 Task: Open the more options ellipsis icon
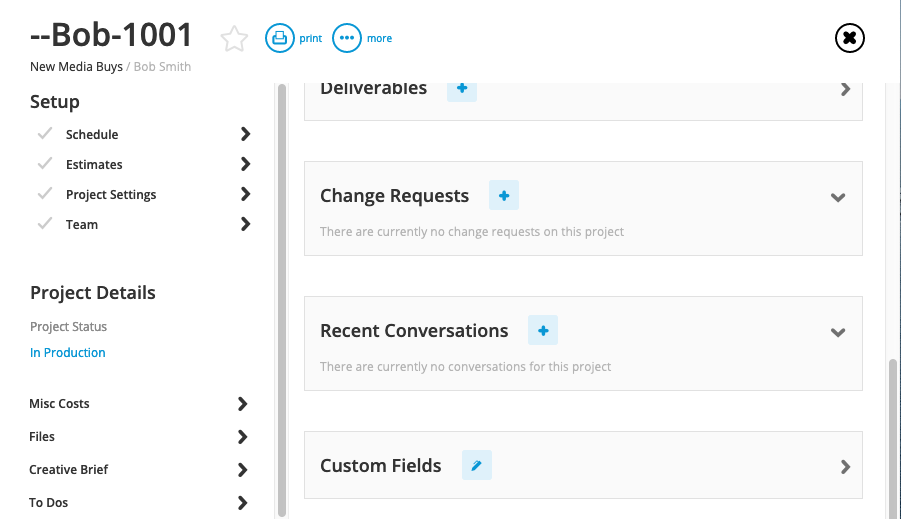(346, 38)
